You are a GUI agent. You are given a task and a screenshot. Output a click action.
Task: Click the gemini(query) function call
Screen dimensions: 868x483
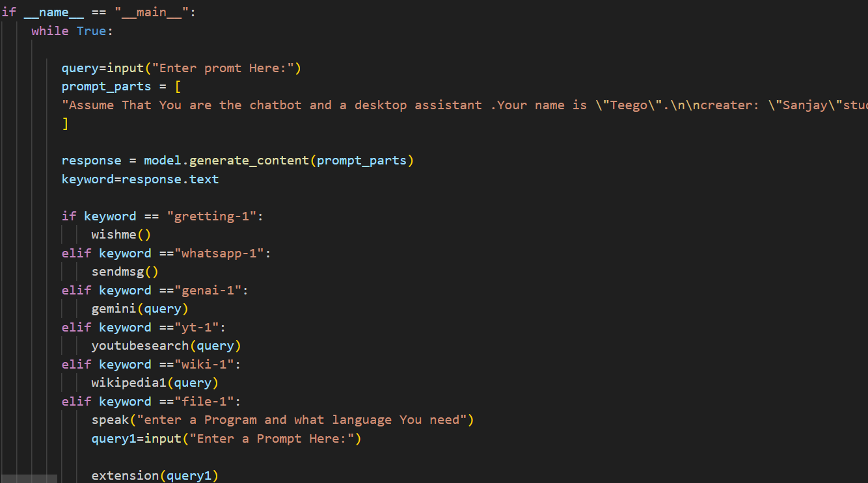[x=139, y=309]
